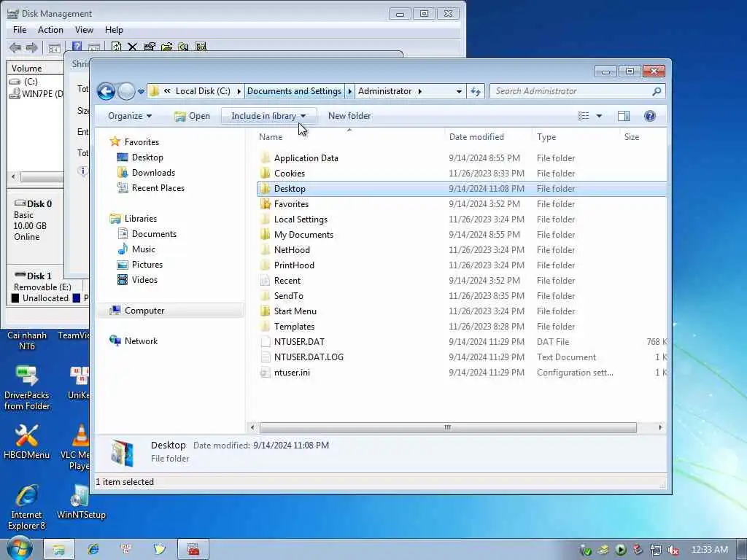This screenshot has width=747, height=560.
Task: Open Action menu in Disk Management
Action: (50, 29)
